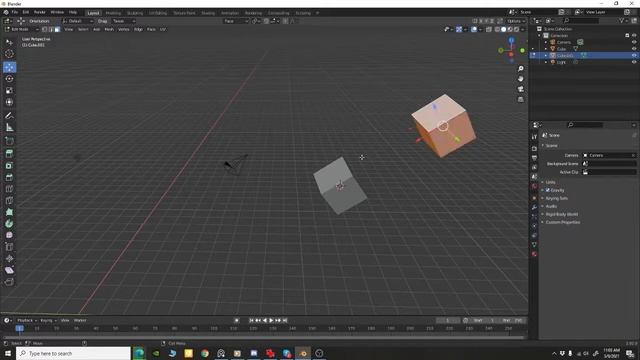Select the Poly Build tool
The width and height of the screenshot is (640, 360).
(9, 212)
